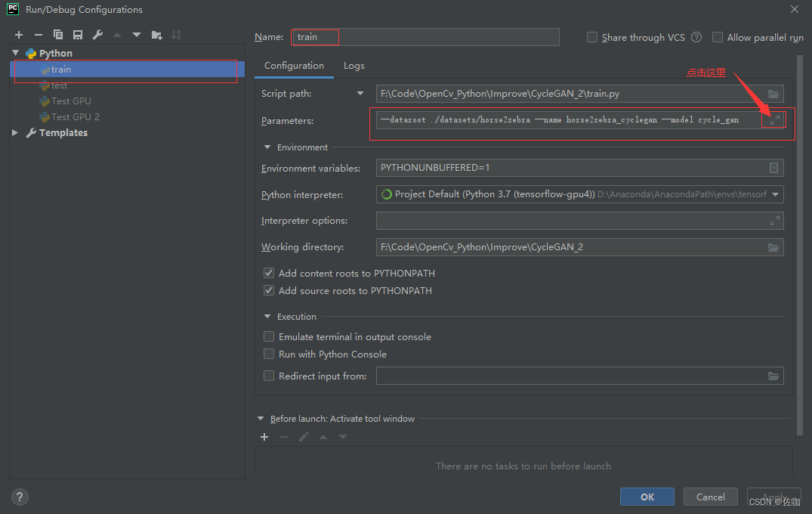Viewport: 812px width, 514px height.
Task: Browse for Script path folder
Action: coord(773,94)
